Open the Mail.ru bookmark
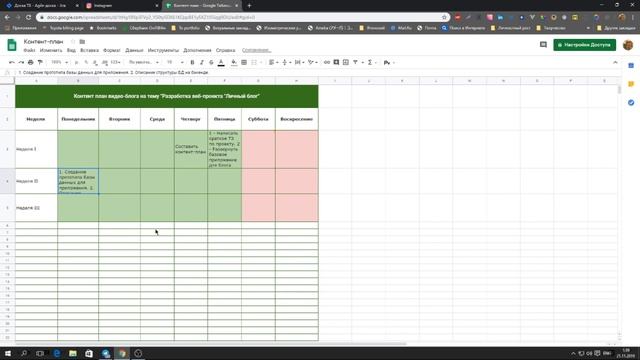Viewport: 640px width, 360px height. click(x=401, y=28)
